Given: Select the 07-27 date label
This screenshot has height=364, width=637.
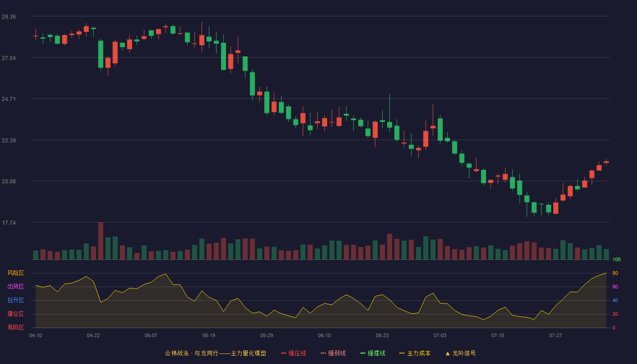Looking at the screenshot, I should (556, 335).
